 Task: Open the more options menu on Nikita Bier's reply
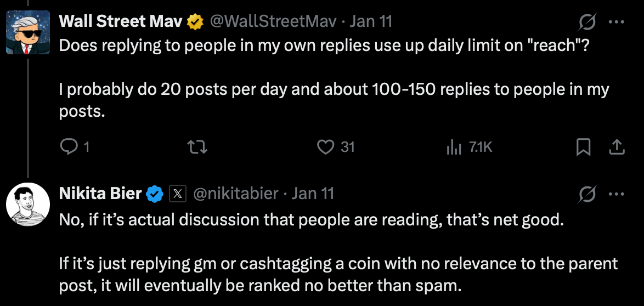pyautogui.click(x=617, y=194)
